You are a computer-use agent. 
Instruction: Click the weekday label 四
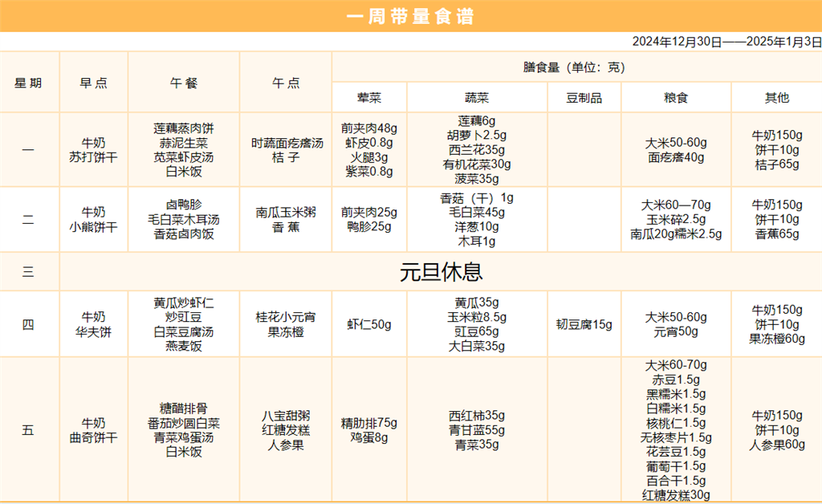coord(28,324)
